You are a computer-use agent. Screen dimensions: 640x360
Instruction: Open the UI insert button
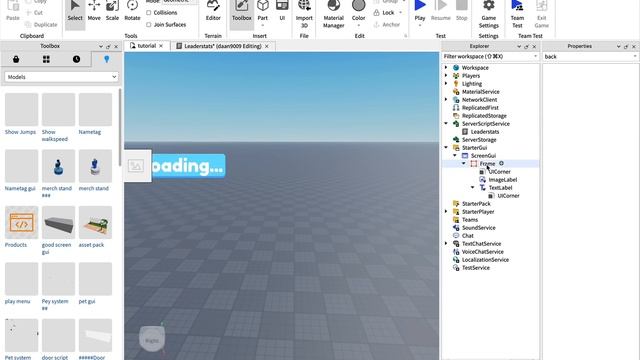click(282, 12)
